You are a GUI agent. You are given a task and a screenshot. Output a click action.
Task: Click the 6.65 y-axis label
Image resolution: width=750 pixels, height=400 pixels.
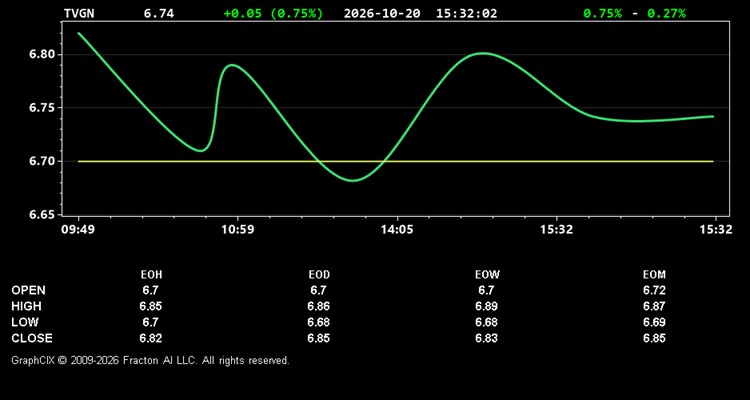point(44,215)
